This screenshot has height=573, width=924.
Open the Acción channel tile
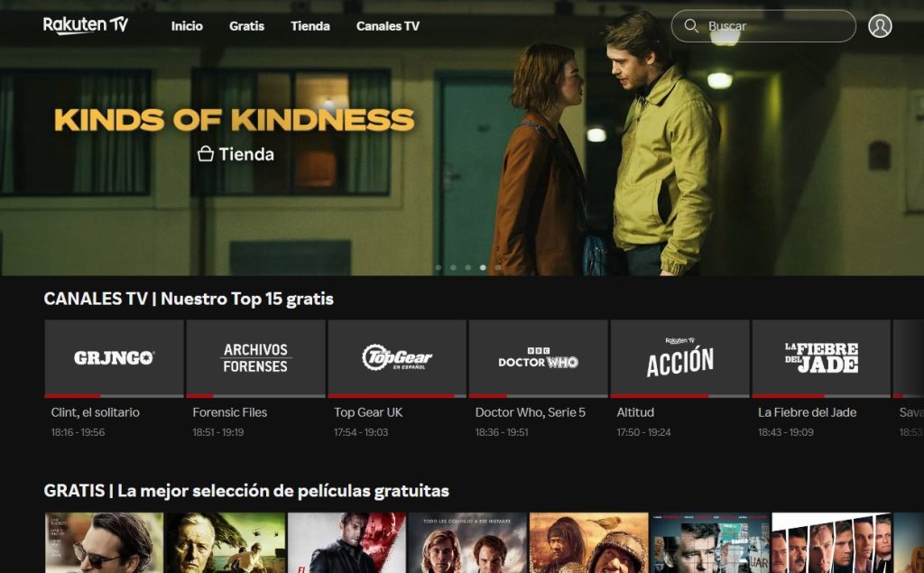click(x=680, y=357)
